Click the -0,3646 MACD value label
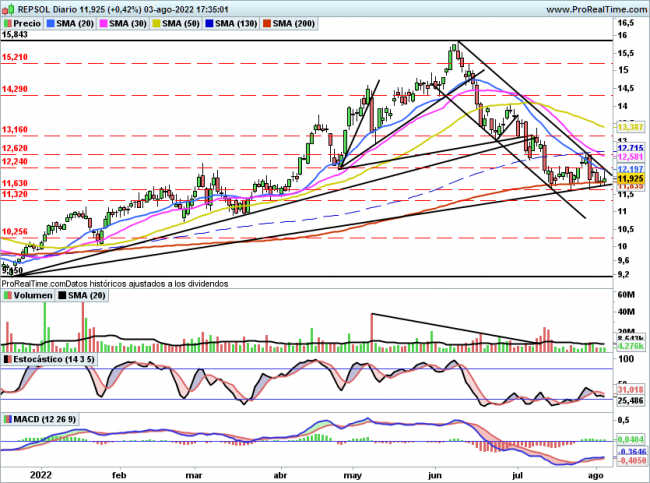650x483 pixels. [631, 451]
